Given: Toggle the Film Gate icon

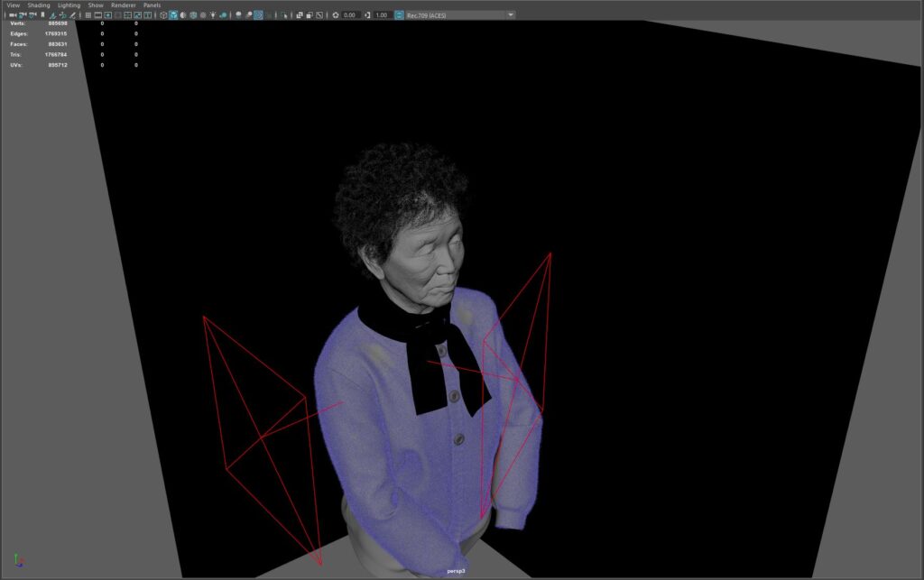Looking at the screenshot, I should pos(97,14).
